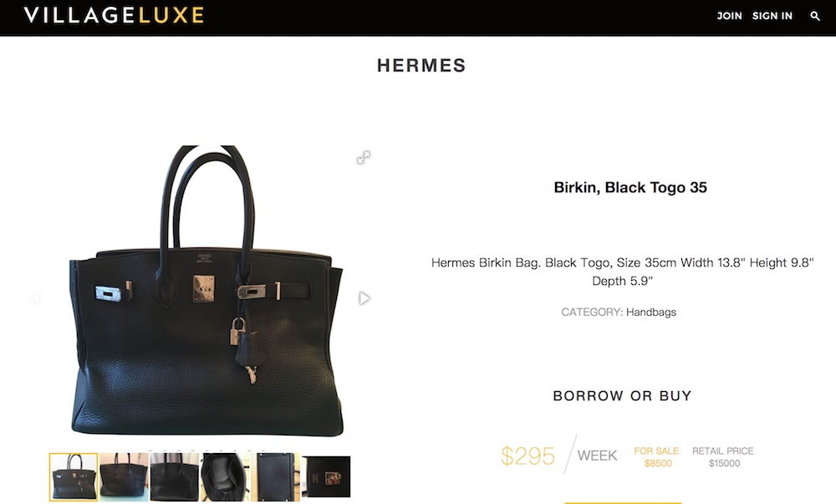Expand the product image to fullscreen
The height and width of the screenshot is (504, 836).
pos(364,157)
